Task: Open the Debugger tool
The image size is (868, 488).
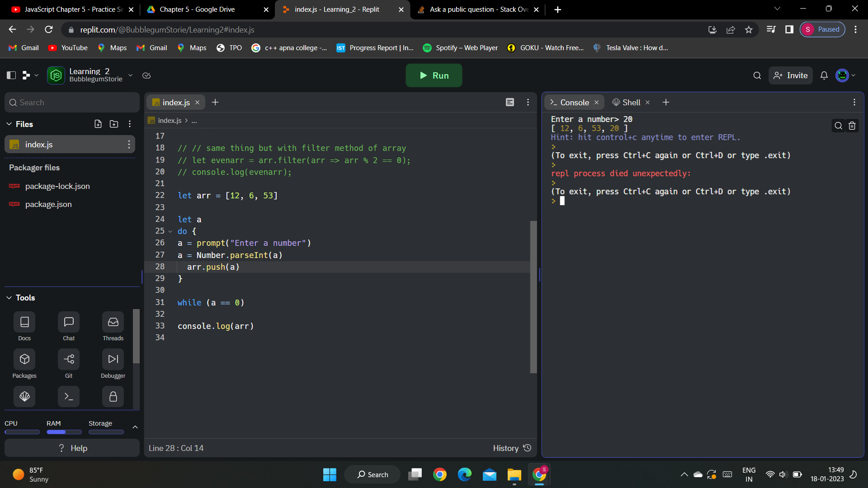Action: [113, 364]
